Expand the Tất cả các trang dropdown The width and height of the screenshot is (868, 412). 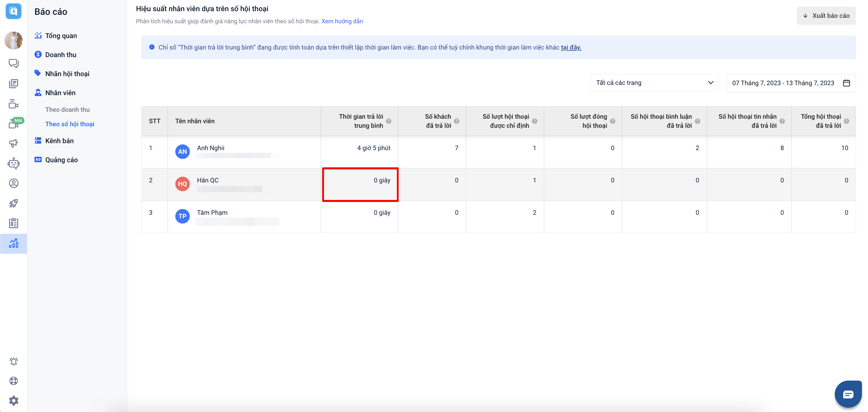654,83
